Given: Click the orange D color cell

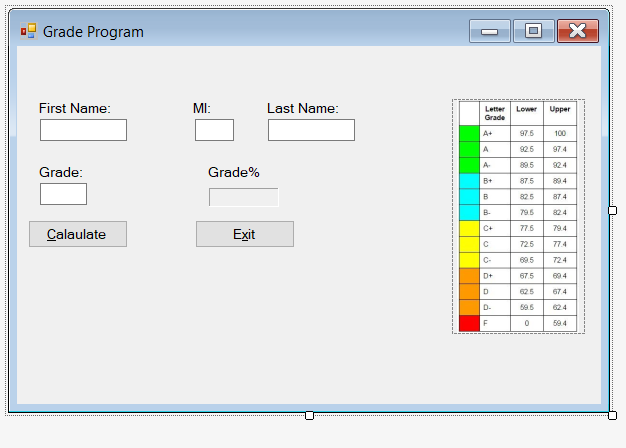Looking at the screenshot, I should [x=470, y=292].
